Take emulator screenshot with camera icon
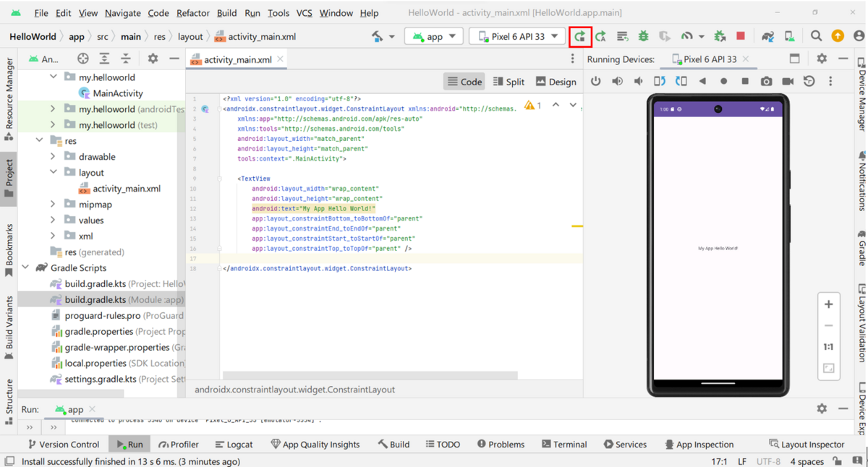 [x=766, y=82]
